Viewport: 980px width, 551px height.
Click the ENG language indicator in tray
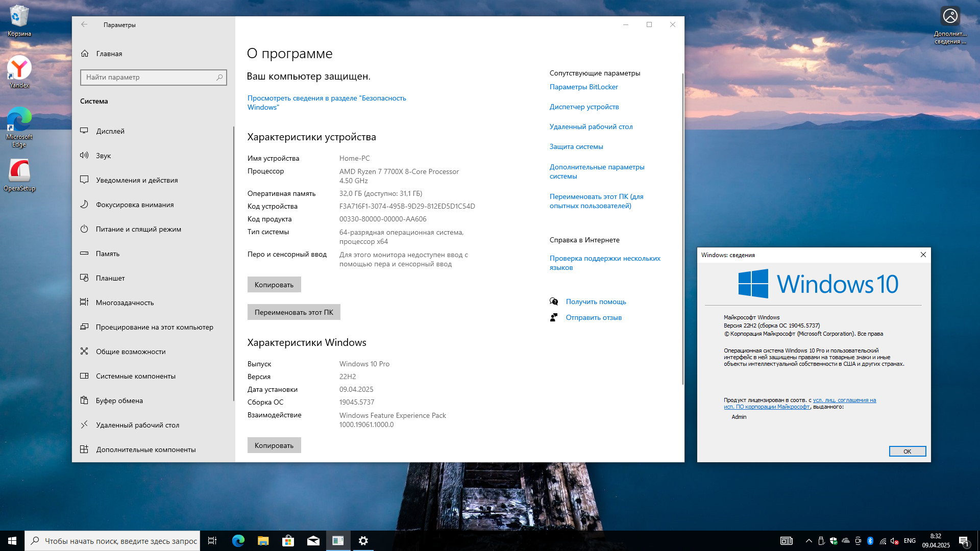[909, 541]
